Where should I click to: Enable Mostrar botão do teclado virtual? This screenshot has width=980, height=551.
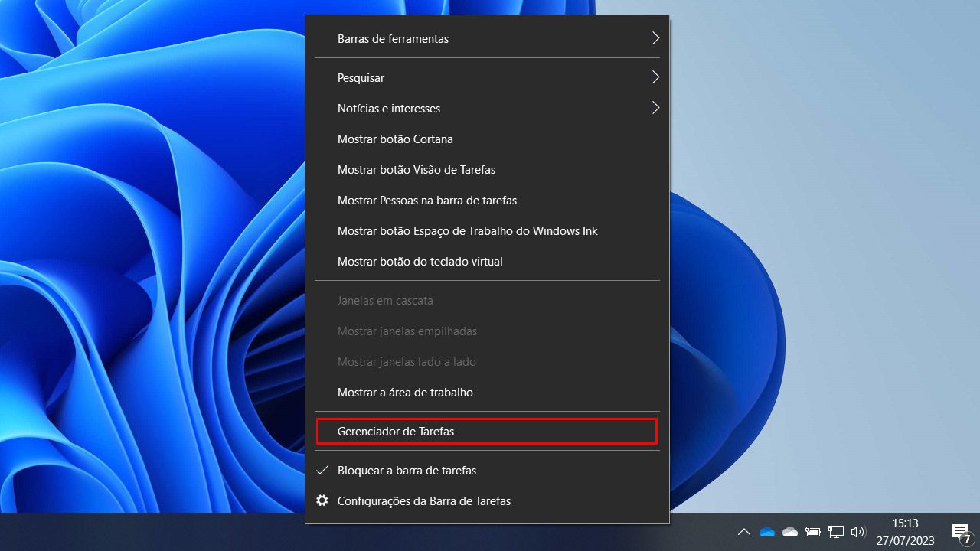[487, 262]
